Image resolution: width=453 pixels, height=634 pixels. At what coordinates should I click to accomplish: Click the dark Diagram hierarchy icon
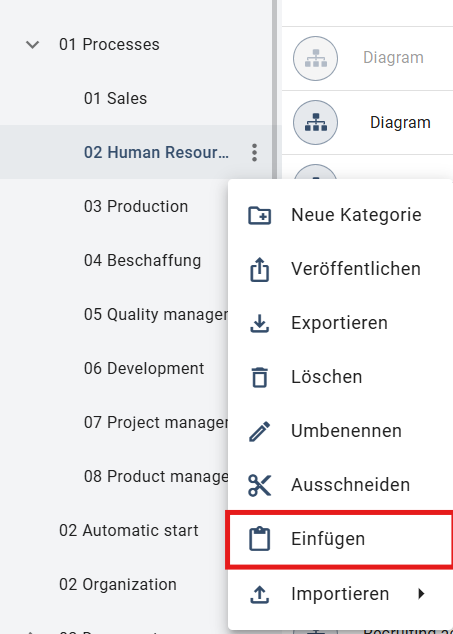pos(315,123)
